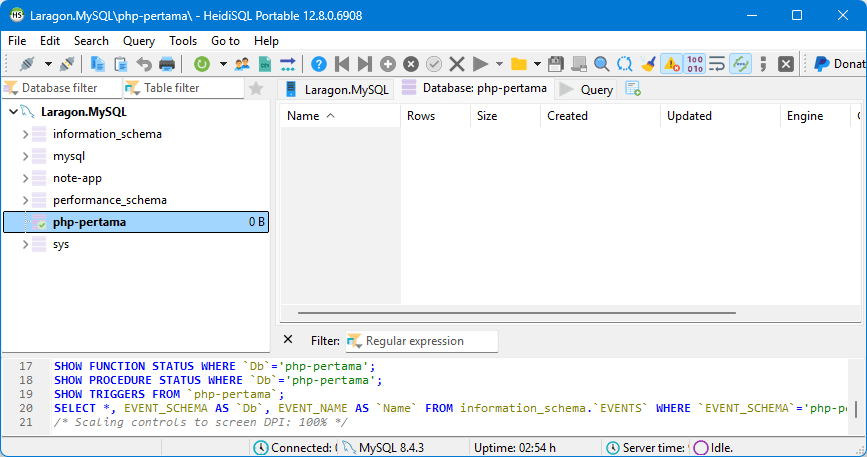Click the Clear broom icon

[x=648, y=64]
